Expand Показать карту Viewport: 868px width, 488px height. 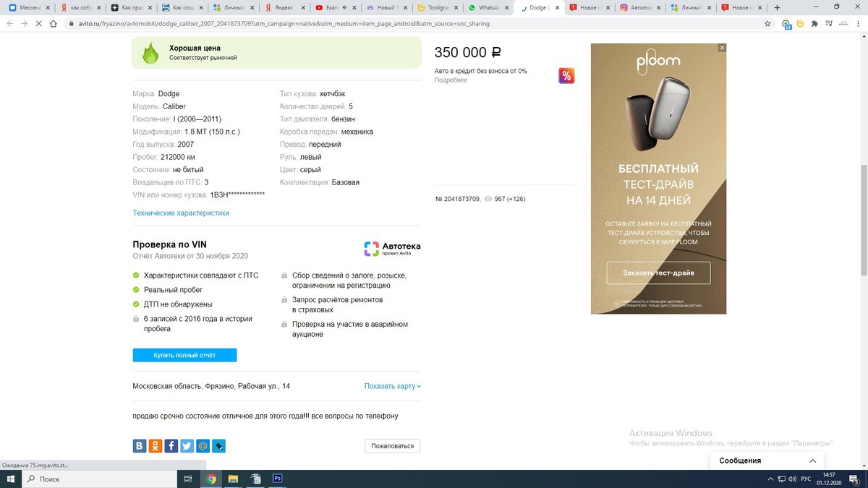pos(392,386)
